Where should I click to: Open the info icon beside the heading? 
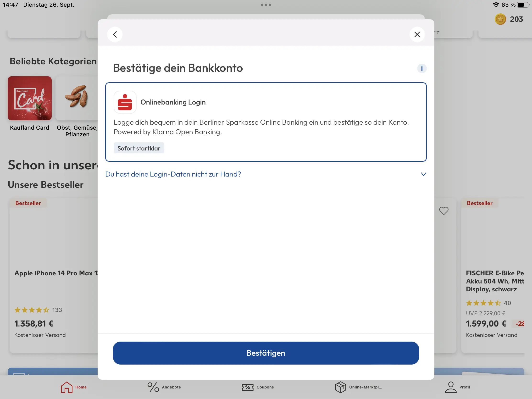coord(422,68)
